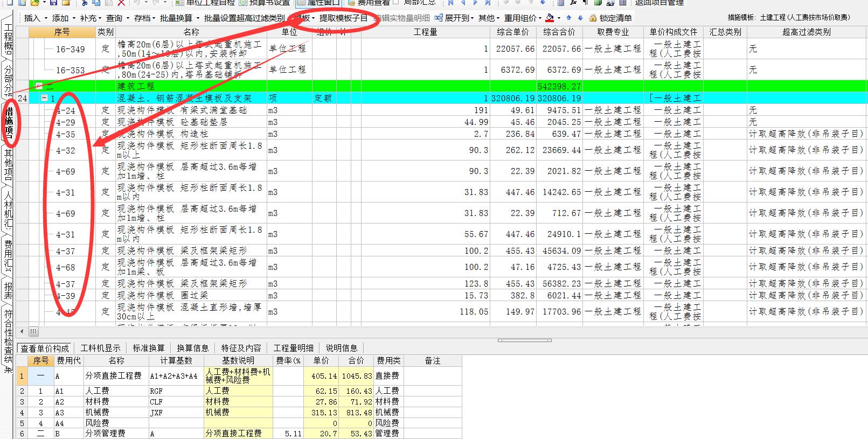Collapse the 混凝土、钢筋混凝土模板及支架 row expander
The width and height of the screenshot is (868, 439).
point(44,98)
